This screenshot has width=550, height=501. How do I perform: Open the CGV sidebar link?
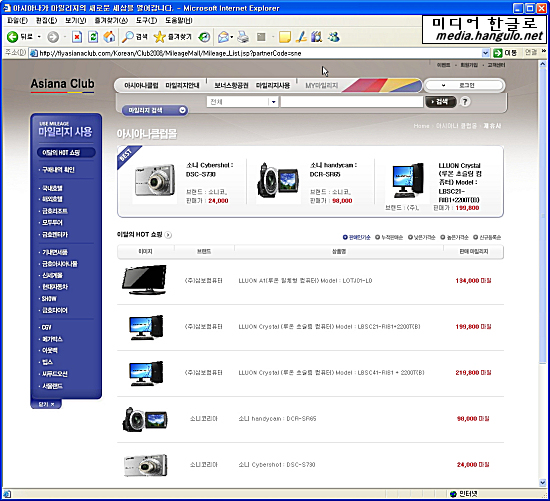tap(46, 327)
